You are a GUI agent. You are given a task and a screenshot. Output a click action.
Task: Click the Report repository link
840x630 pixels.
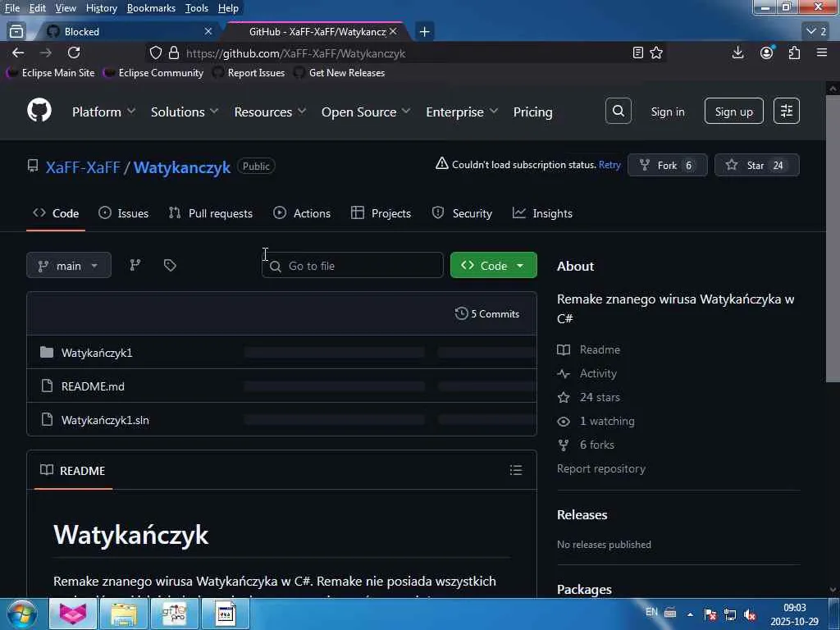(x=601, y=468)
